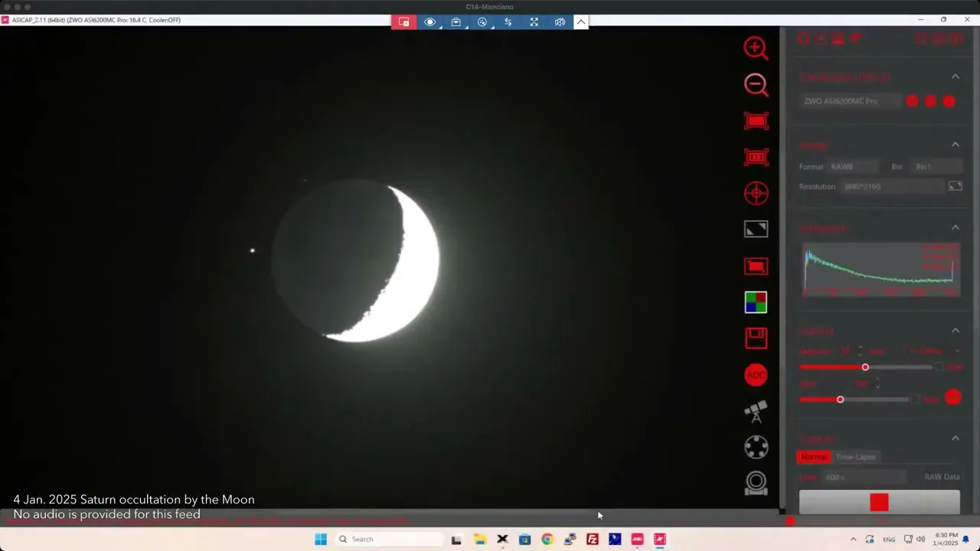Enable the gain Auto checkbox
Viewport: 980px width, 551px height.
pyautogui.click(x=915, y=399)
